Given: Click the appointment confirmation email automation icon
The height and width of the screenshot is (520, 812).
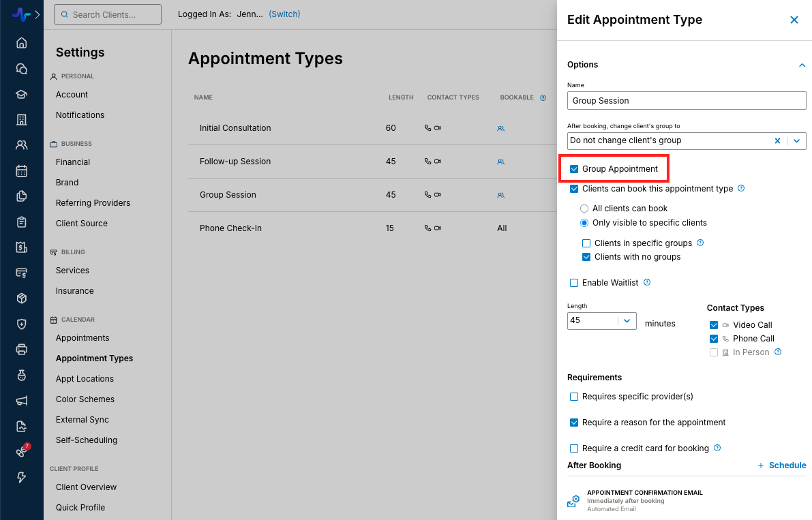Looking at the screenshot, I should [573, 501].
